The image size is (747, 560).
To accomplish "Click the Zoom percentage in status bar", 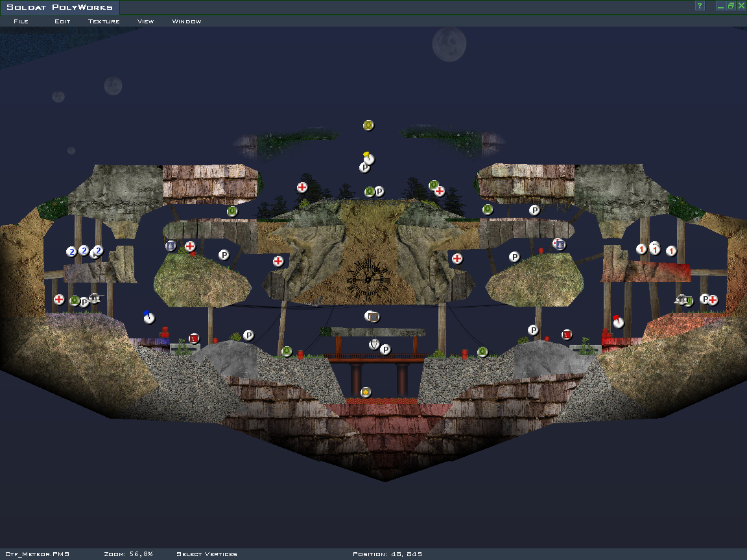I will [128, 554].
